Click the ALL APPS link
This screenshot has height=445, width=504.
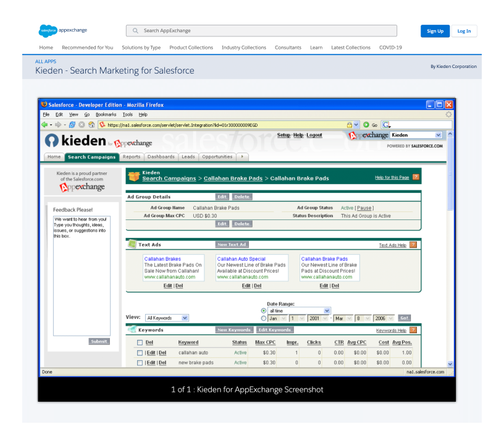click(46, 61)
